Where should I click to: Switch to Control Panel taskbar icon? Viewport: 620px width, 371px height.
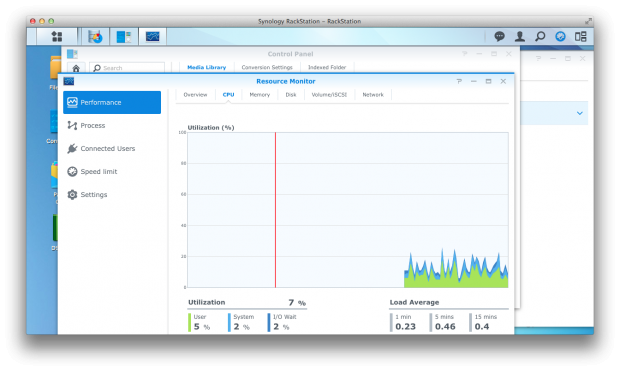pos(124,37)
